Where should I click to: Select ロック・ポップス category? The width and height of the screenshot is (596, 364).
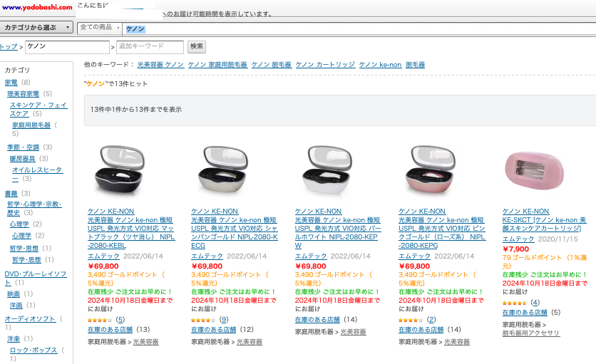[34, 350]
